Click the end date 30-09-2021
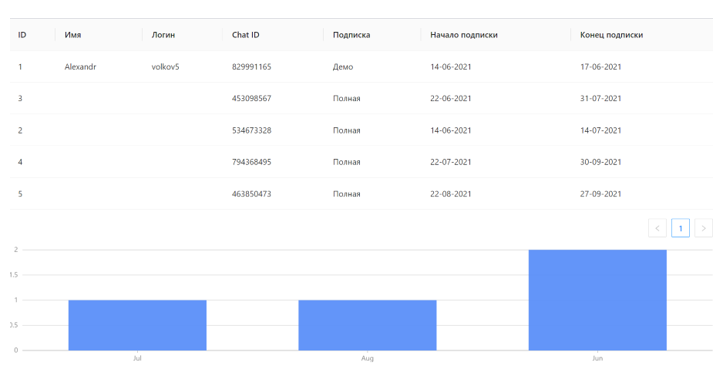Viewport: 723px width, 381px height. click(601, 162)
